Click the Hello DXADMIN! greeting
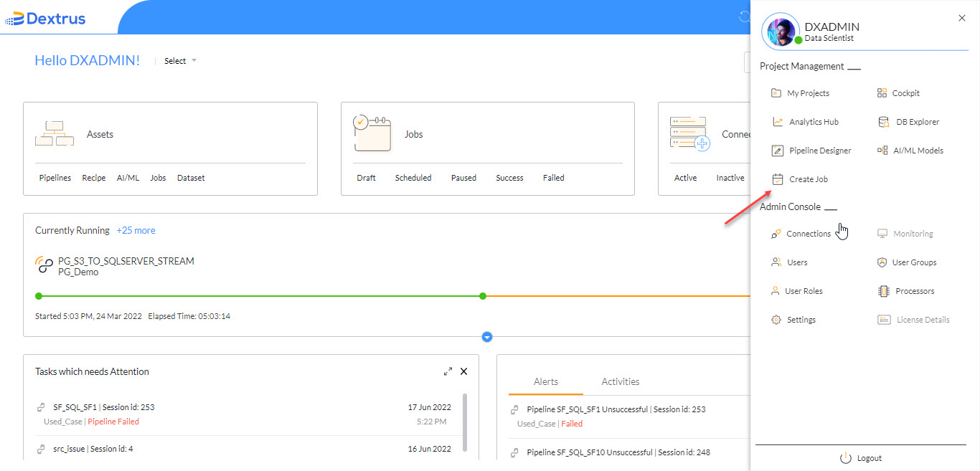The height and width of the screenshot is (471, 980). [88, 60]
